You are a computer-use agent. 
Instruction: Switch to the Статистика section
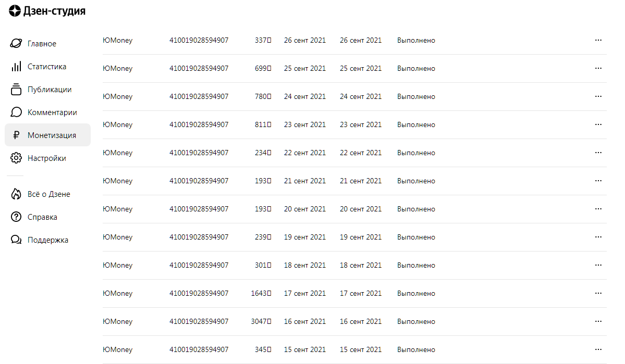[x=47, y=67]
